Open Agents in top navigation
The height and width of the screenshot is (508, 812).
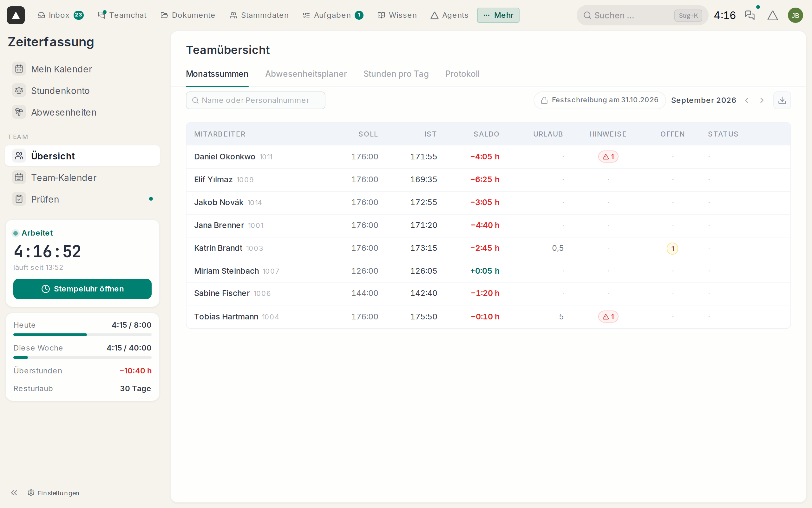click(449, 15)
